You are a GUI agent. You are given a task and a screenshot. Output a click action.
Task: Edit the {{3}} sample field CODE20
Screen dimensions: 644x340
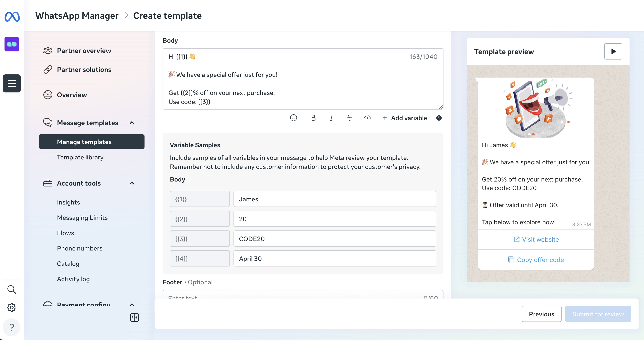334,239
